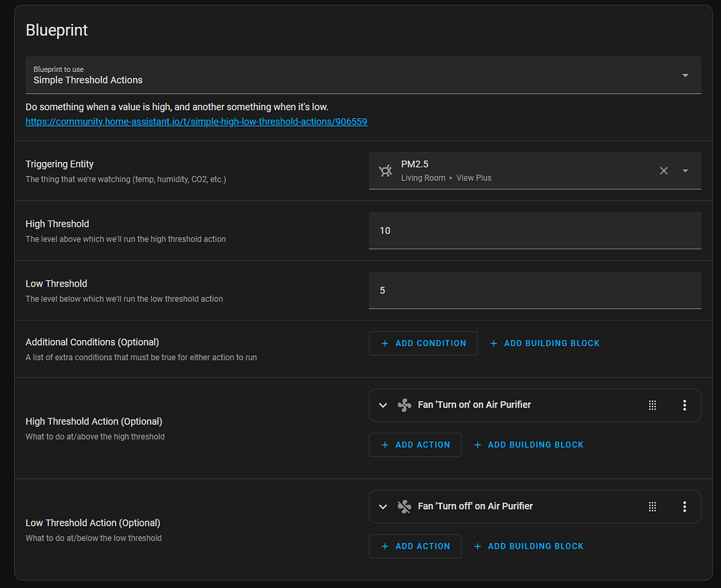Open the Triggering Entity dropdown arrow
This screenshot has width=721, height=588.
[x=685, y=170]
